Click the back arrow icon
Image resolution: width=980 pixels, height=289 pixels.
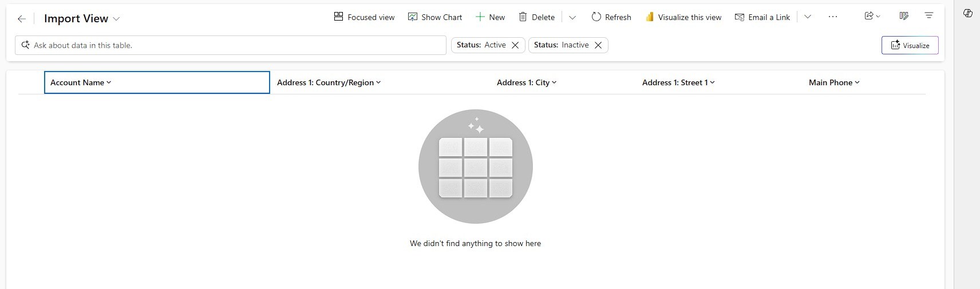(22, 19)
